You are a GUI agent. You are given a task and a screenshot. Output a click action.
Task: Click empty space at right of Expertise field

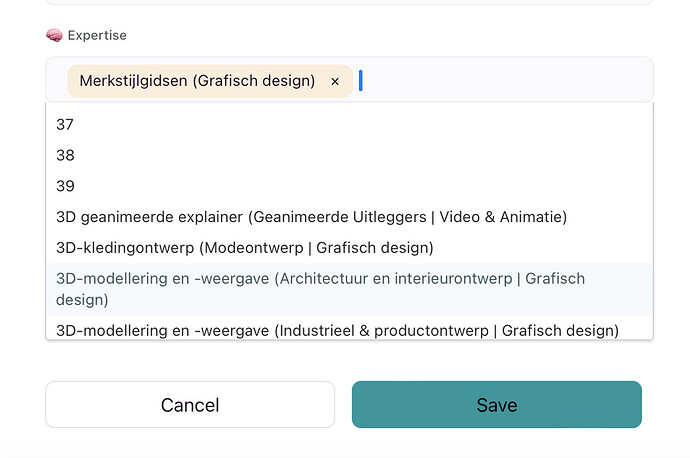(x=506, y=81)
